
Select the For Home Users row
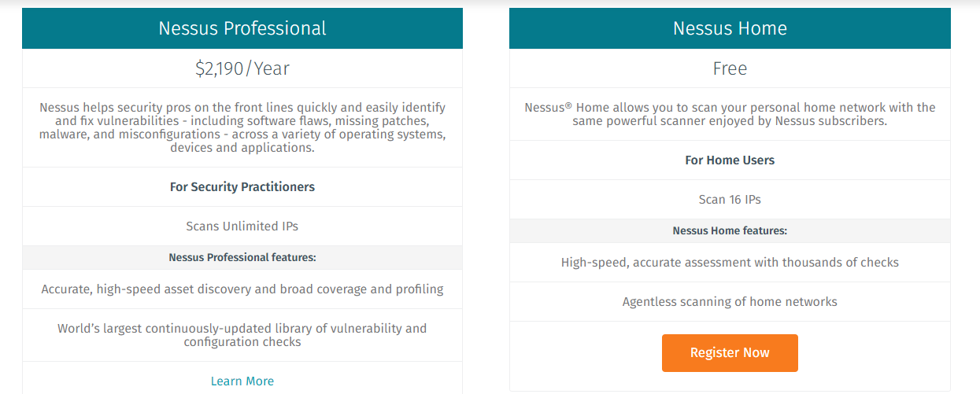[730, 160]
